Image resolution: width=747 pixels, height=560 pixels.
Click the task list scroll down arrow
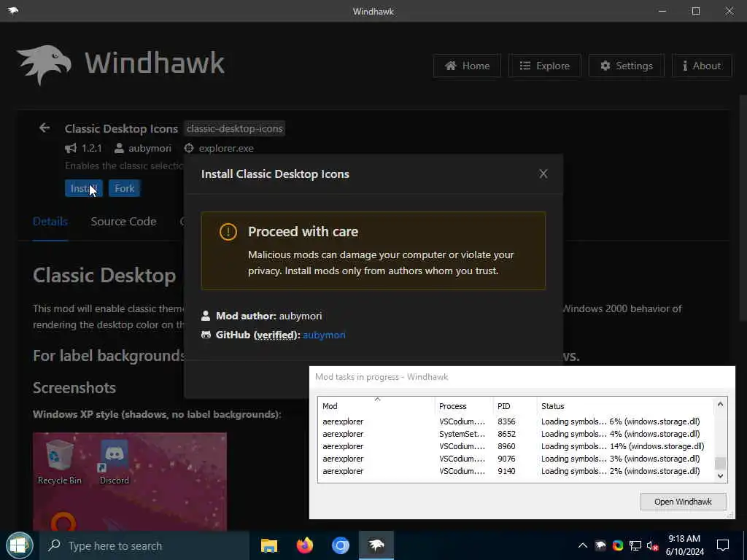point(720,475)
